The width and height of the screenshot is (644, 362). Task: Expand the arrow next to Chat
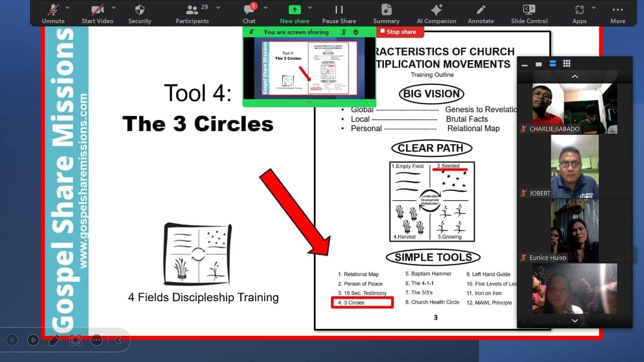(x=266, y=8)
